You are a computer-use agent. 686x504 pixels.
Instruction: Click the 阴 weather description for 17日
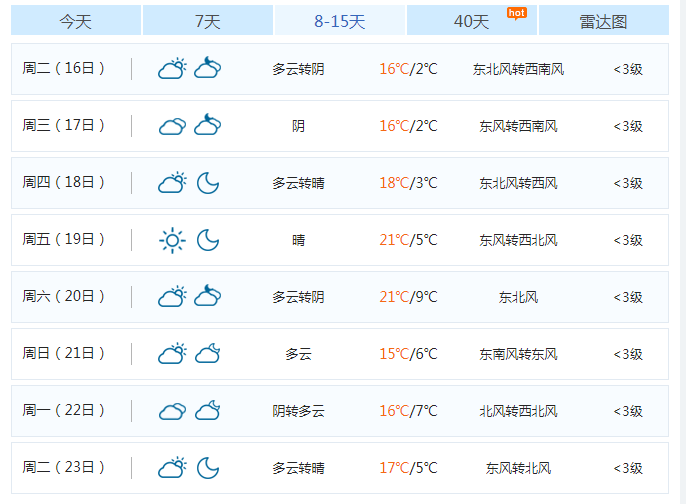tap(298, 126)
